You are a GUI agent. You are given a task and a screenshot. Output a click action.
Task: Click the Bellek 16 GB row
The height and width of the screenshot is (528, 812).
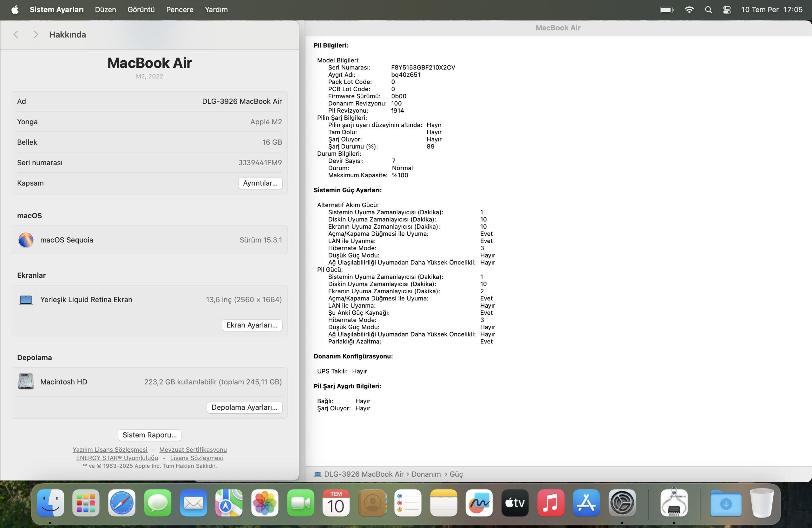[x=149, y=142]
